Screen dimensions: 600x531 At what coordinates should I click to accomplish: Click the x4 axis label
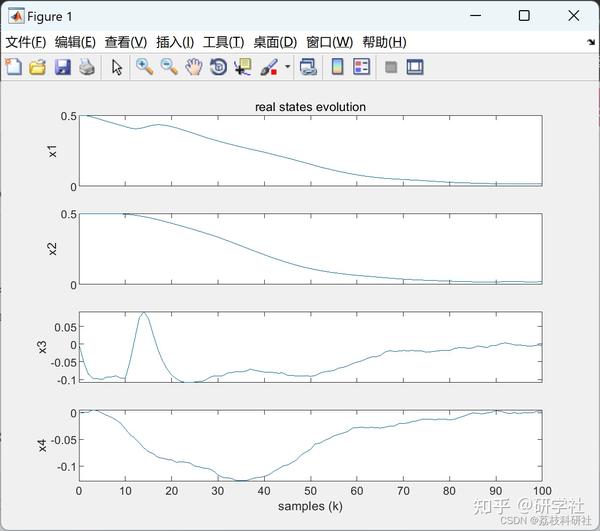click(x=42, y=445)
